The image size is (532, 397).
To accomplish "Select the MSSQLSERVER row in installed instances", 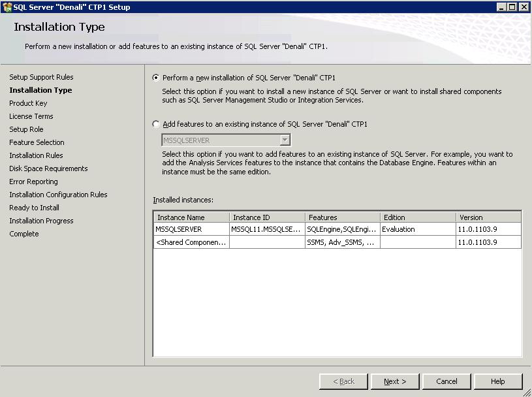I will point(191,229).
